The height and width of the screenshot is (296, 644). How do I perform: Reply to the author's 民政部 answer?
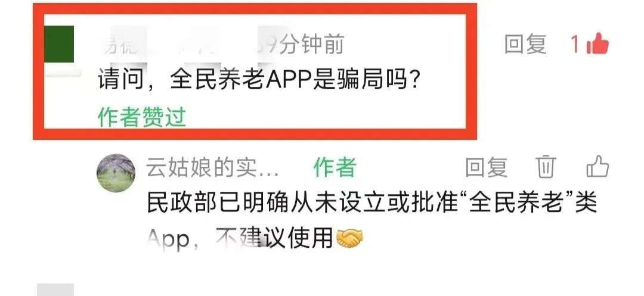pos(487,167)
